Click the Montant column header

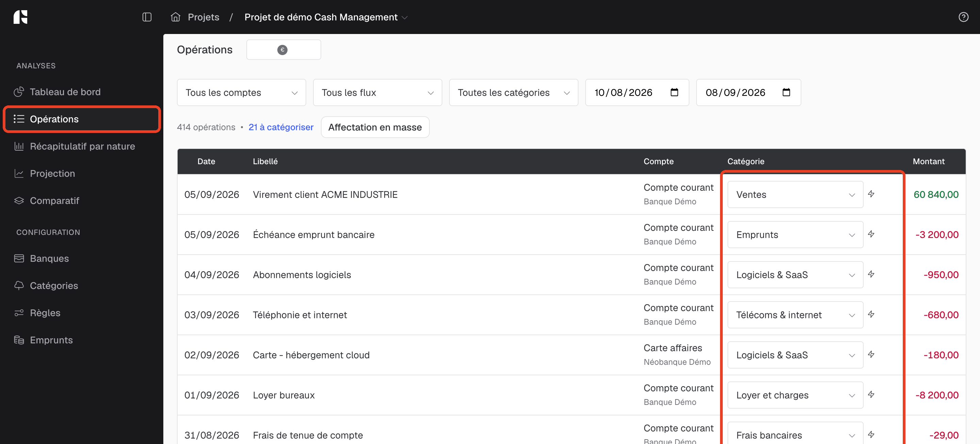coord(929,161)
